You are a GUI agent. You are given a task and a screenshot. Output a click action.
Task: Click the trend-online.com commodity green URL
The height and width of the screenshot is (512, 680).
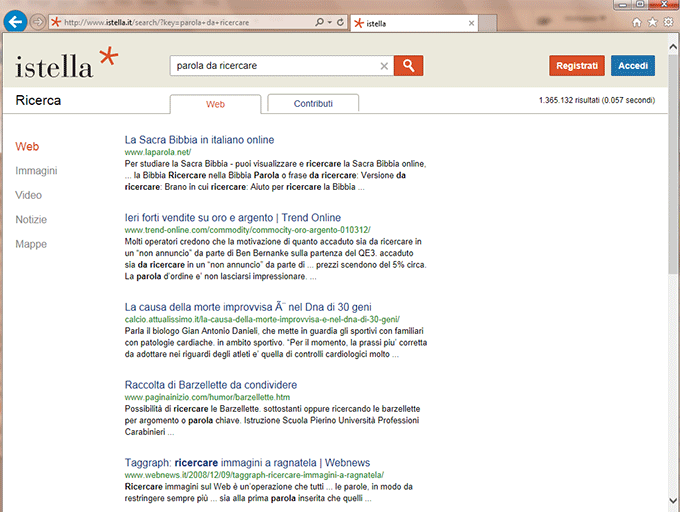click(x=248, y=230)
